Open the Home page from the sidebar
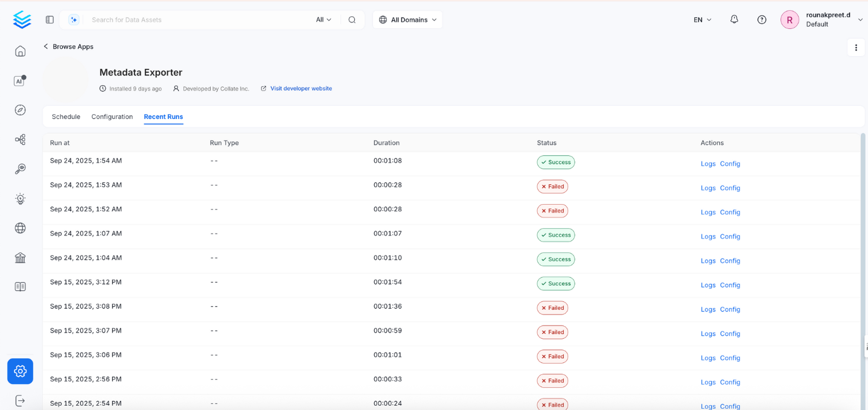The image size is (868, 410). coord(20,51)
